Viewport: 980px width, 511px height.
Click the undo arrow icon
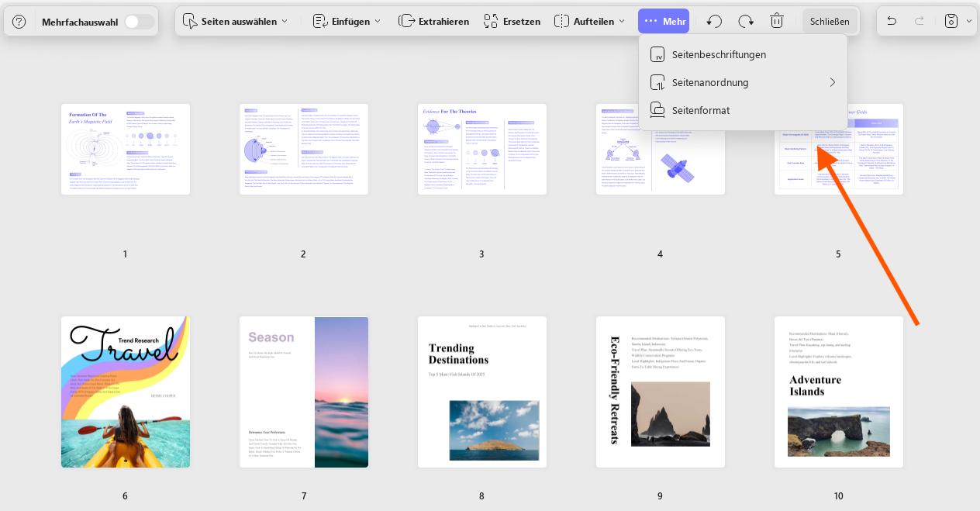coord(892,21)
